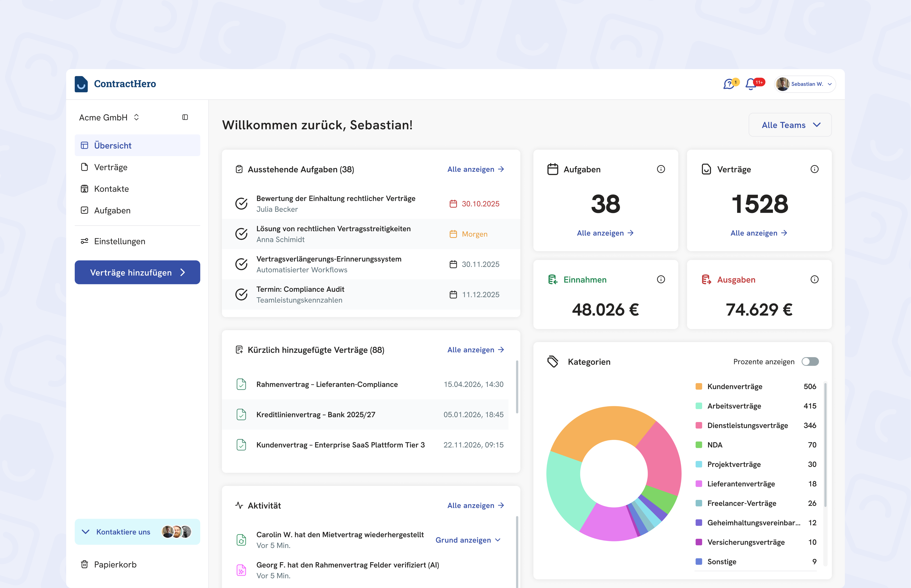911x588 pixels.
Task: Click the Verträge hinzufügen button
Action: point(137,272)
